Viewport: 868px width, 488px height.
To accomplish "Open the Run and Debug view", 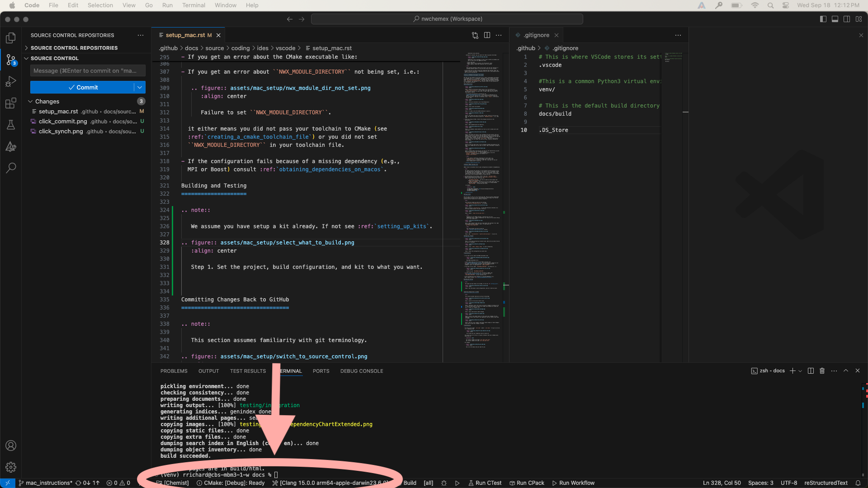I will coord(11,81).
